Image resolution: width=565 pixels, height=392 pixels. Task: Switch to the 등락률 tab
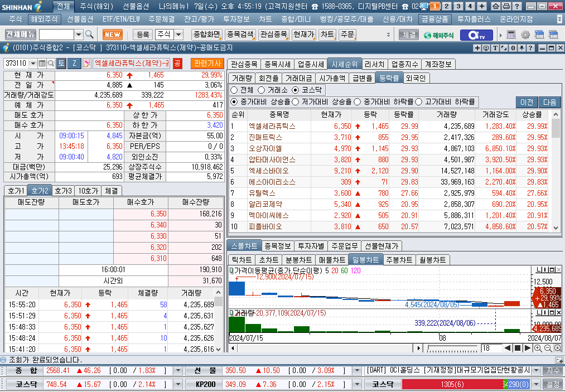389,78
